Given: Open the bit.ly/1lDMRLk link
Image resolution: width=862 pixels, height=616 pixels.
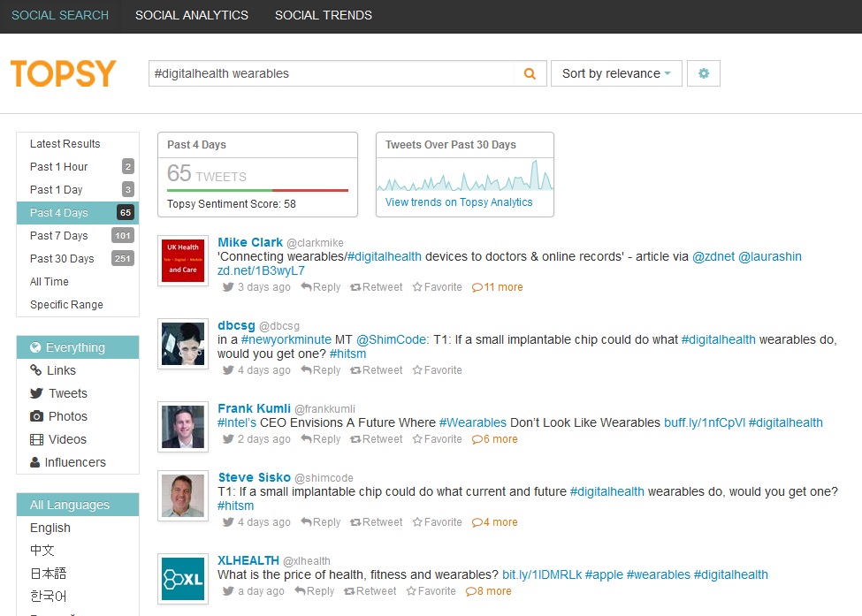Looking at the screenshot, I should click(x=542, y=574).
